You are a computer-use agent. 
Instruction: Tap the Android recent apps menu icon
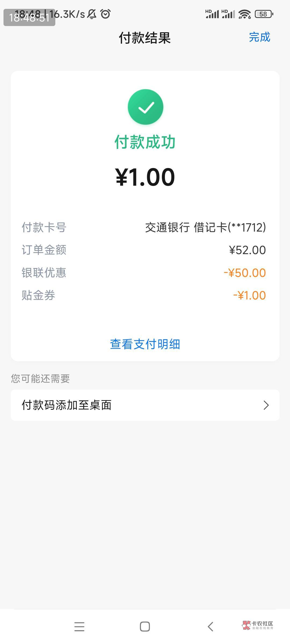click(79, 627)
